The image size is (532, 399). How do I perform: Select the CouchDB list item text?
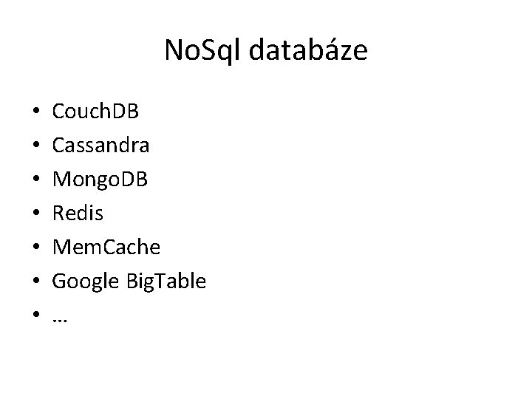[x=95, y=111]
